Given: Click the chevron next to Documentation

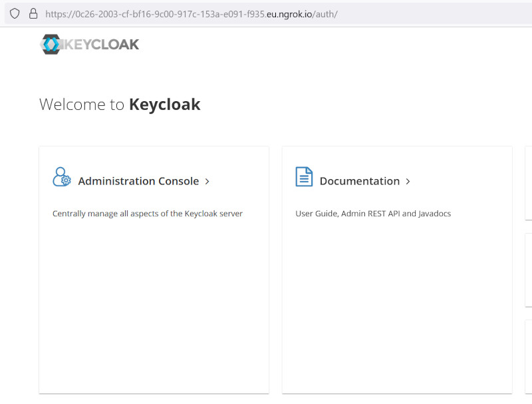Looking at the screenshot, I should point(408,182).
